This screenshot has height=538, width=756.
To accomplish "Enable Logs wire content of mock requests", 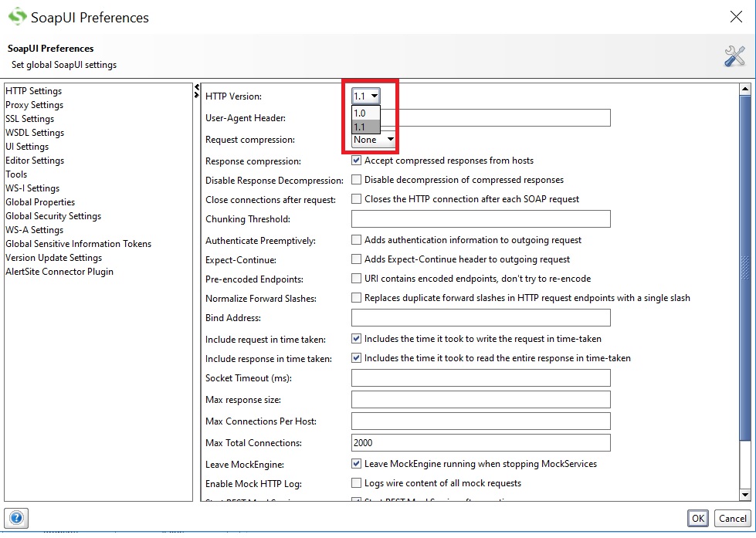I will (x=356, y=483).
